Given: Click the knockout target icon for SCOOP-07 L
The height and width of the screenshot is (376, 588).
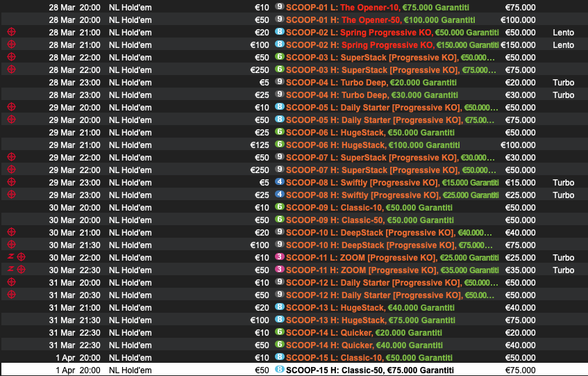Looking at the screenshot, I should [12, 157].
